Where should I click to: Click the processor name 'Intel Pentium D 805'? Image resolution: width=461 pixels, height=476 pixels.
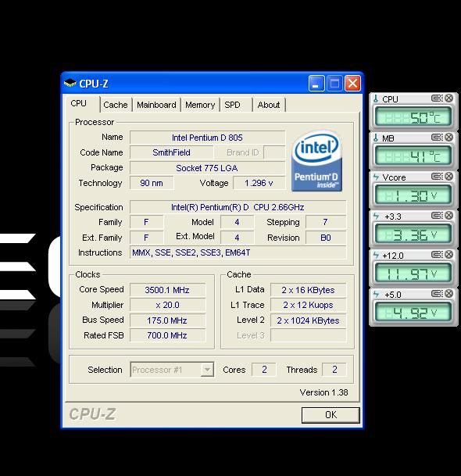[x=207, y=138]
